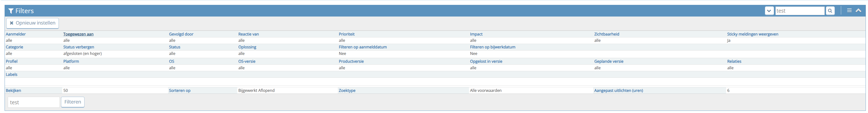868x113 pixels.
Task: Collapse the Filters panel with up chevron
Action: [858, 10]
